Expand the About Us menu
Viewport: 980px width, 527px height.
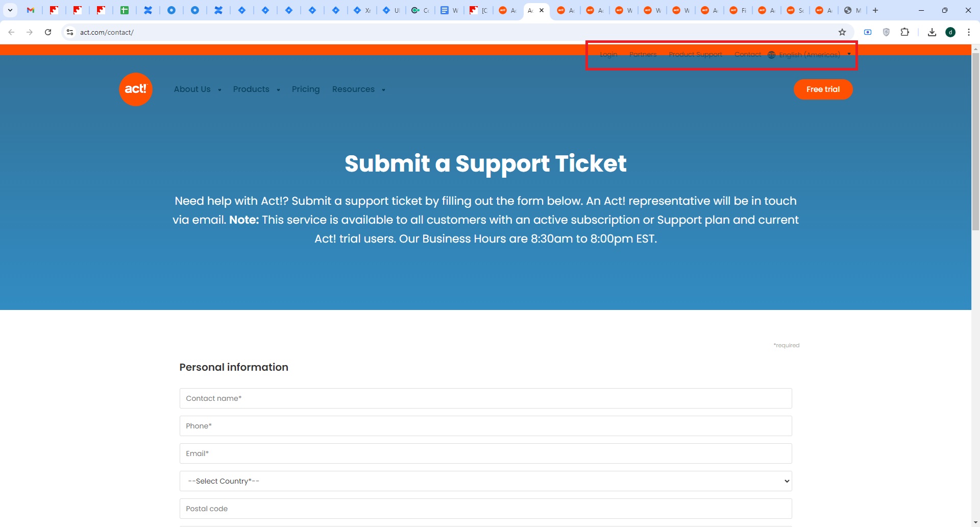pos(198,89)
